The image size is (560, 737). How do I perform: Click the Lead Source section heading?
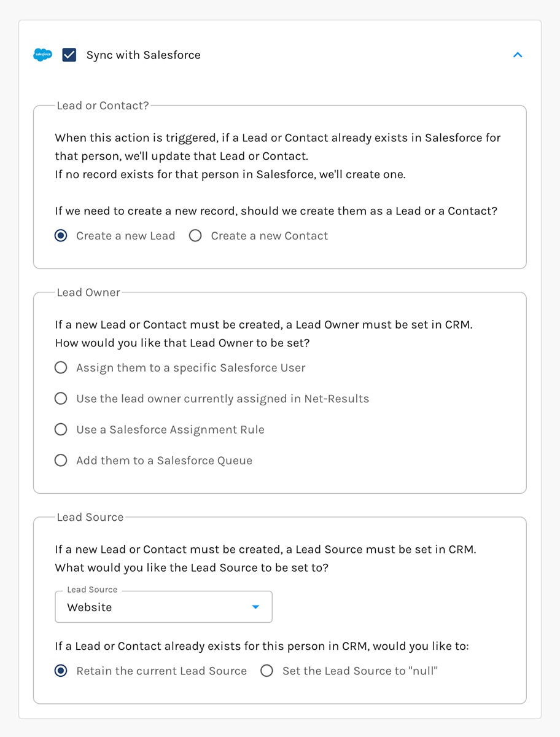(x=90, y=517)
